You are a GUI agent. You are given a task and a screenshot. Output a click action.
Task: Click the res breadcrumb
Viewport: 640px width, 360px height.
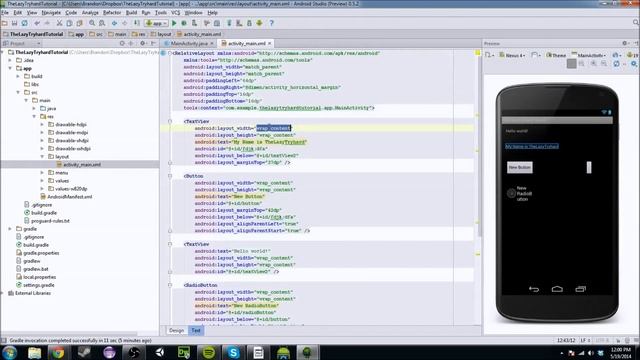coord(139,34)
